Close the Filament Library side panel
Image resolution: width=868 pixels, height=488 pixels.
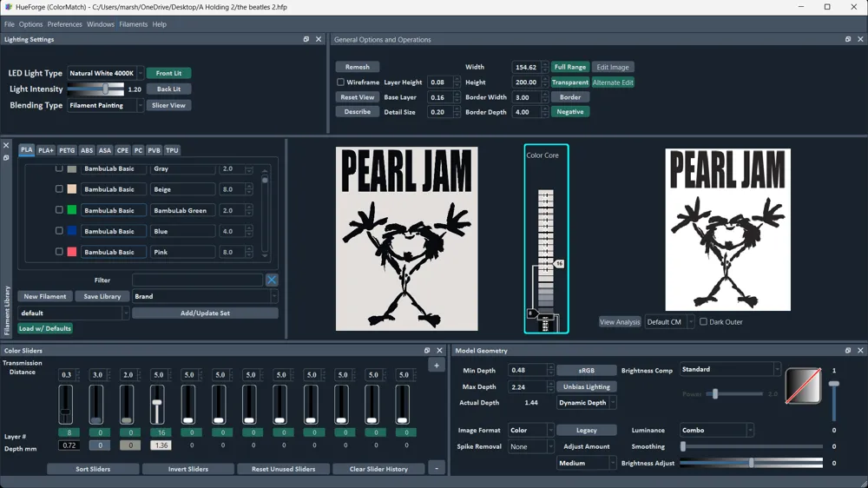point(6,146)
